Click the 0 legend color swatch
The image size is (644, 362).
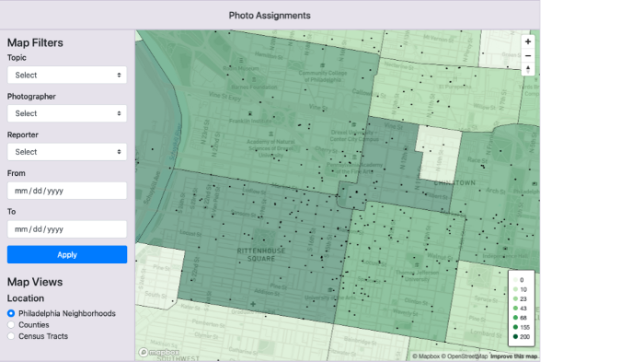click(x=515, y=280)
